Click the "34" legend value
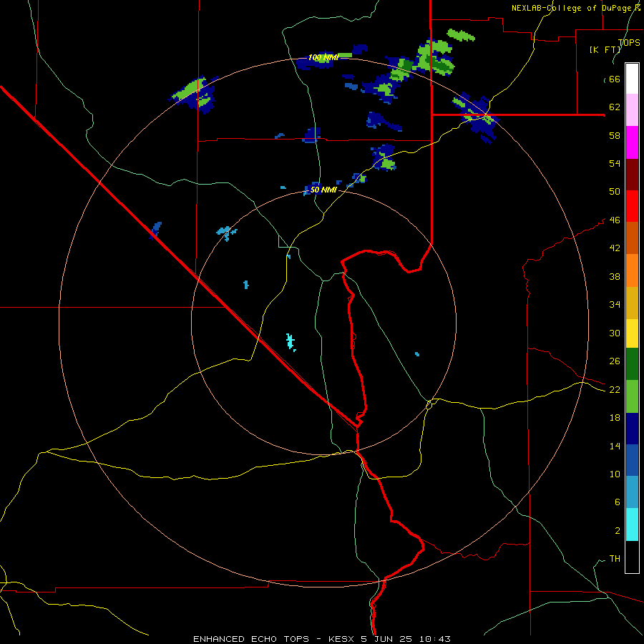 pos(615,305)
